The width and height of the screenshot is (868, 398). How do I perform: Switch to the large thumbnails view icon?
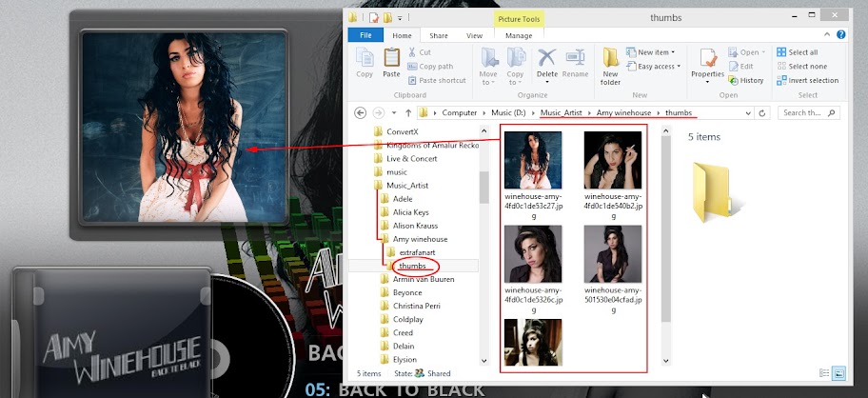pos(839,373)
